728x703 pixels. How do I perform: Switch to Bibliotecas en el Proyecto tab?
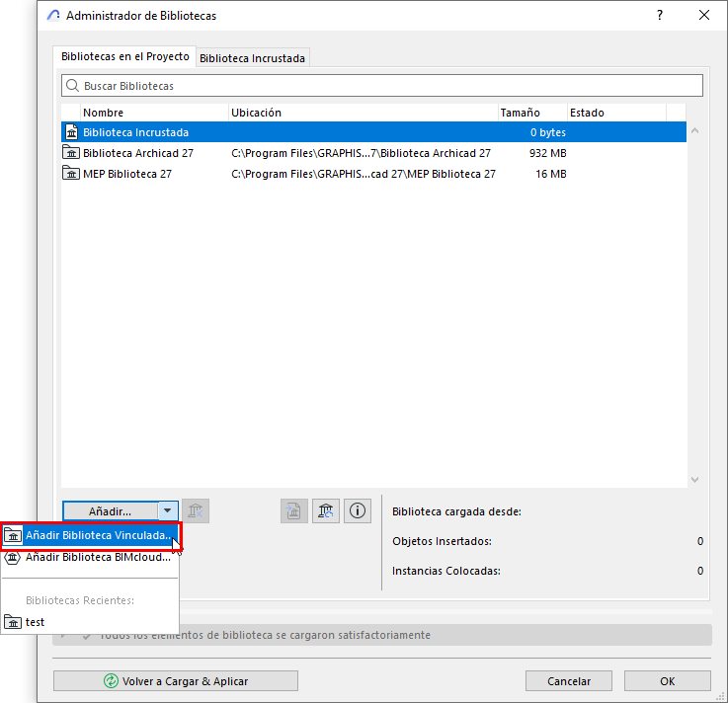pyautogui.click(x=124, y=56)
